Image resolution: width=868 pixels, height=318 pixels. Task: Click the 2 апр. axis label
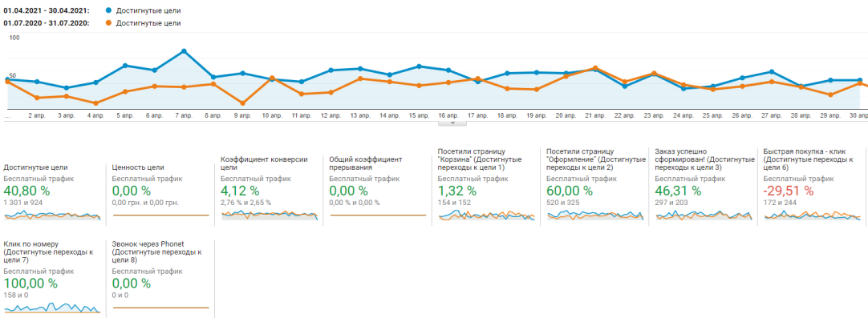37,116
